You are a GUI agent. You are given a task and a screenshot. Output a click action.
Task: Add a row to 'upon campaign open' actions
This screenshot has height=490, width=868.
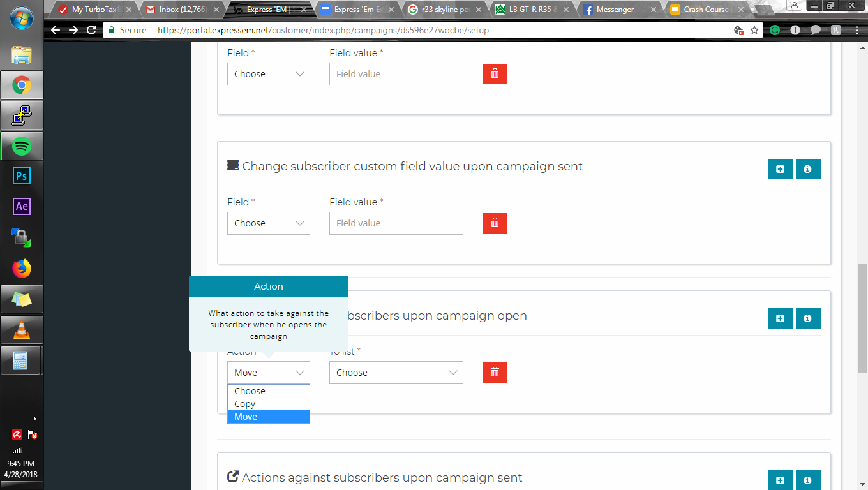coord(781,318)
